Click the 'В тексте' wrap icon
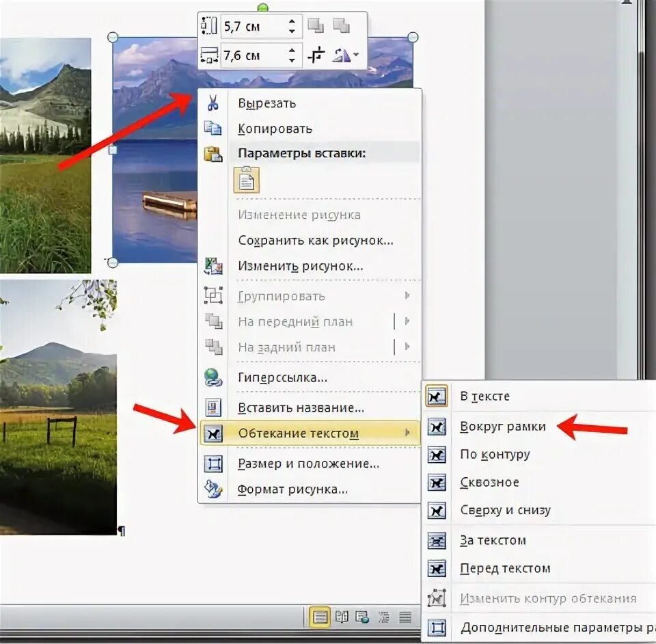 click(x=436, y=396)
